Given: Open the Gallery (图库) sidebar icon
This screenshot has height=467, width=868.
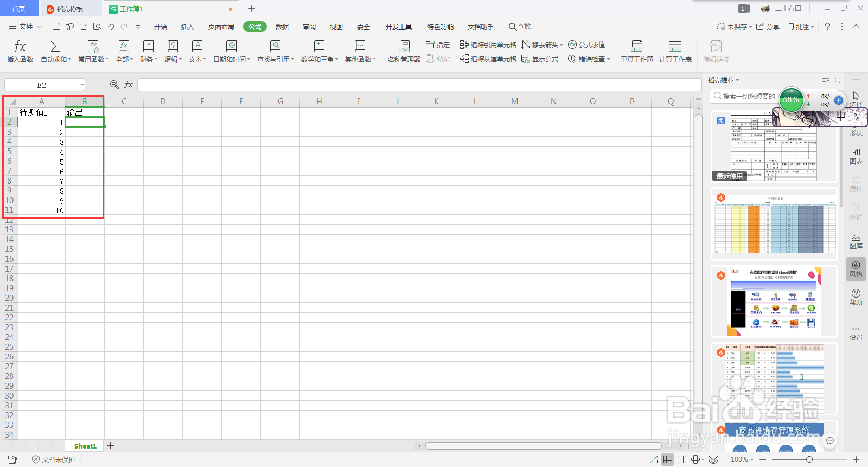Looking at the screenshot, I should pos(856,241).
